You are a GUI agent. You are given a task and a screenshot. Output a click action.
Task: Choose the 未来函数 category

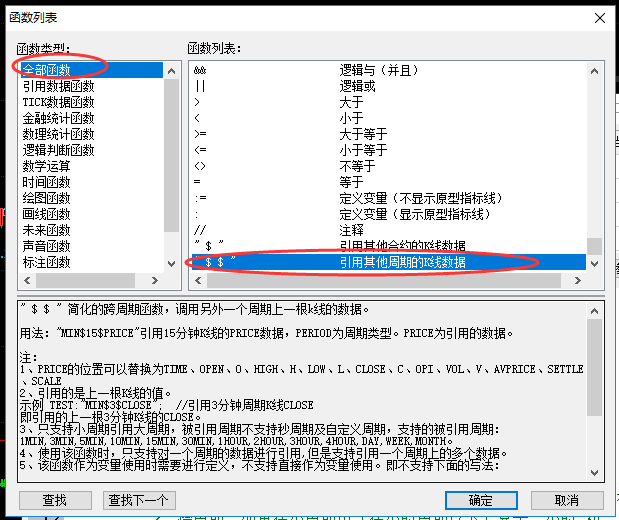click(46, 230)
